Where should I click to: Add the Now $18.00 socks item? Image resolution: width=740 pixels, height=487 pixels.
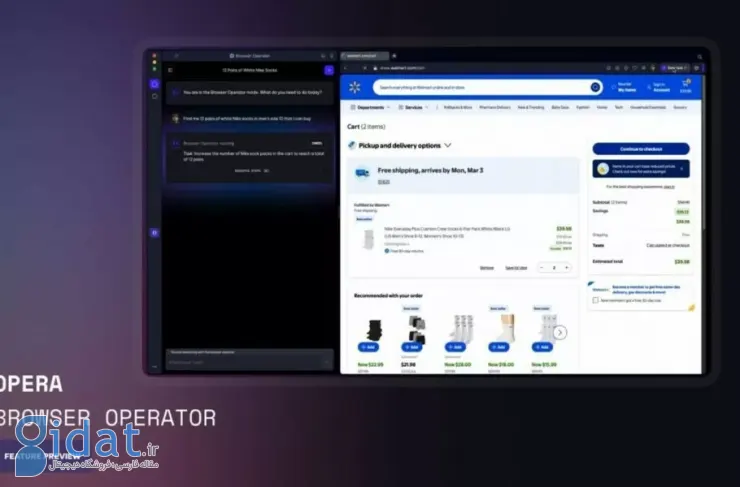[498, 347]
